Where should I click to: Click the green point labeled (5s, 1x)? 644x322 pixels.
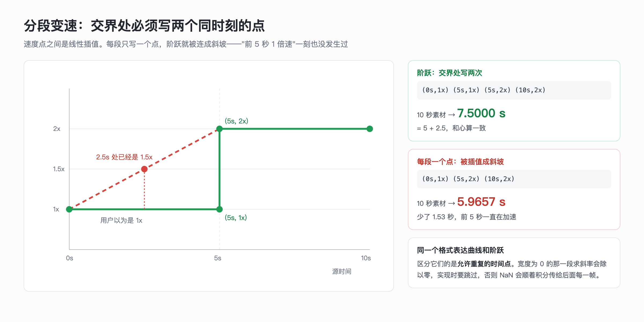point(219,209)
